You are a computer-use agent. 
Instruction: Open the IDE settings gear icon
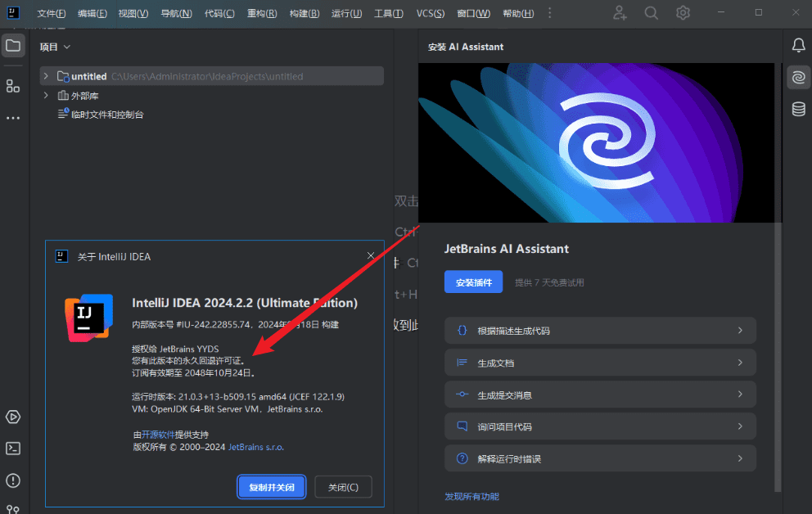tap(683, 13)
